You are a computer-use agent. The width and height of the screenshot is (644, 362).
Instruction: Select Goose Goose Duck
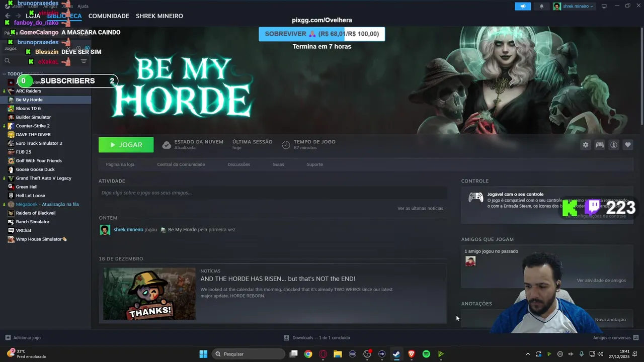(x=46, y=169)
